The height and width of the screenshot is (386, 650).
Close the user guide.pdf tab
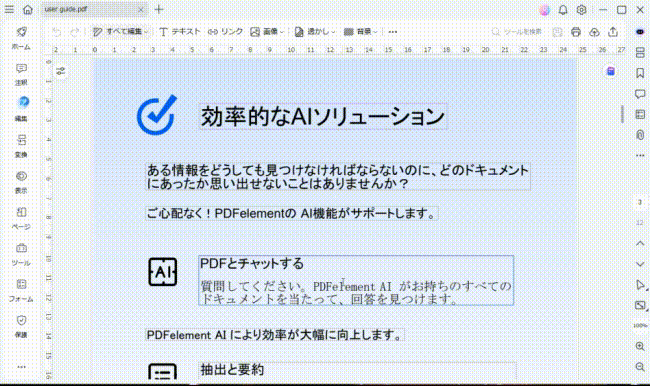point(141,10)
